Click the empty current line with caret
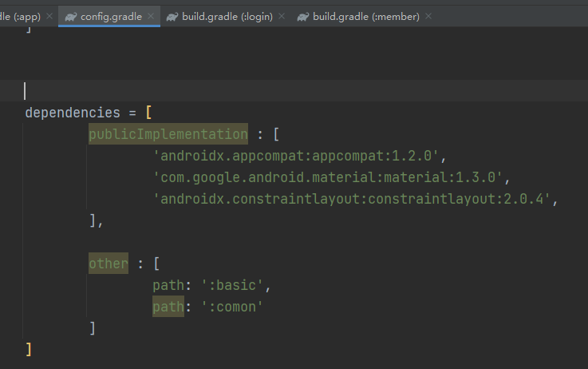This screenshot has width=588, height=369. click(x=294, y=90)
